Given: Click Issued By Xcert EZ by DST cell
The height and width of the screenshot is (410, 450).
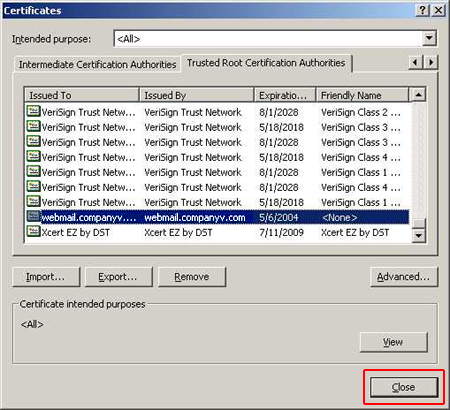Looking at the screenshot, I should [178, 232].
